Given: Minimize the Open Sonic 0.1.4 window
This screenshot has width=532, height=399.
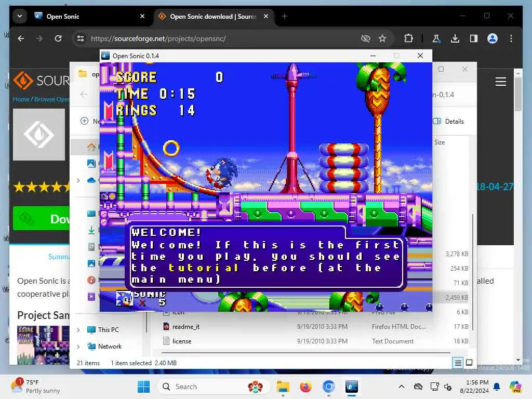Looking at the screenshot, I should [x=373, y=56].
